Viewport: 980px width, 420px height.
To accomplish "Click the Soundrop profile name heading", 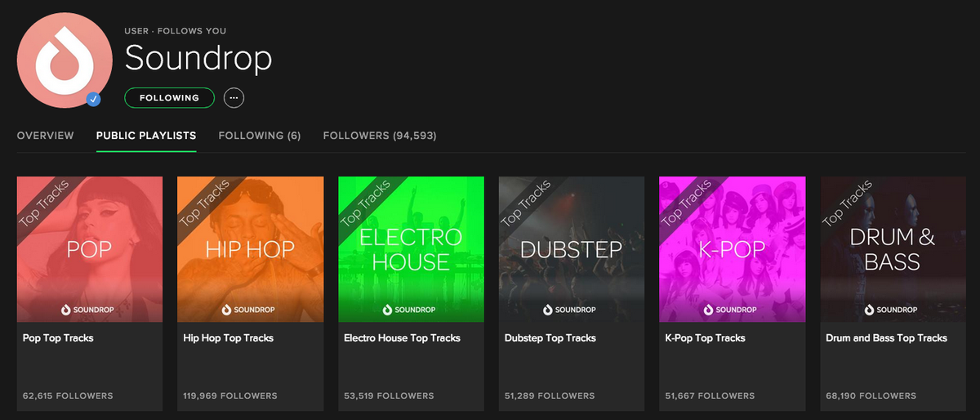I will pyautogui.click(x=198, y=59).
